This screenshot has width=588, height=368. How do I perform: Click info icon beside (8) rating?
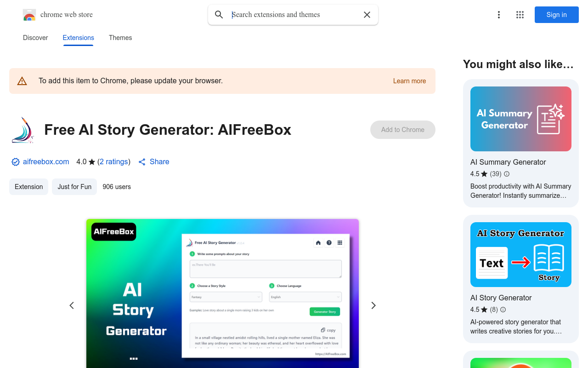503,310
